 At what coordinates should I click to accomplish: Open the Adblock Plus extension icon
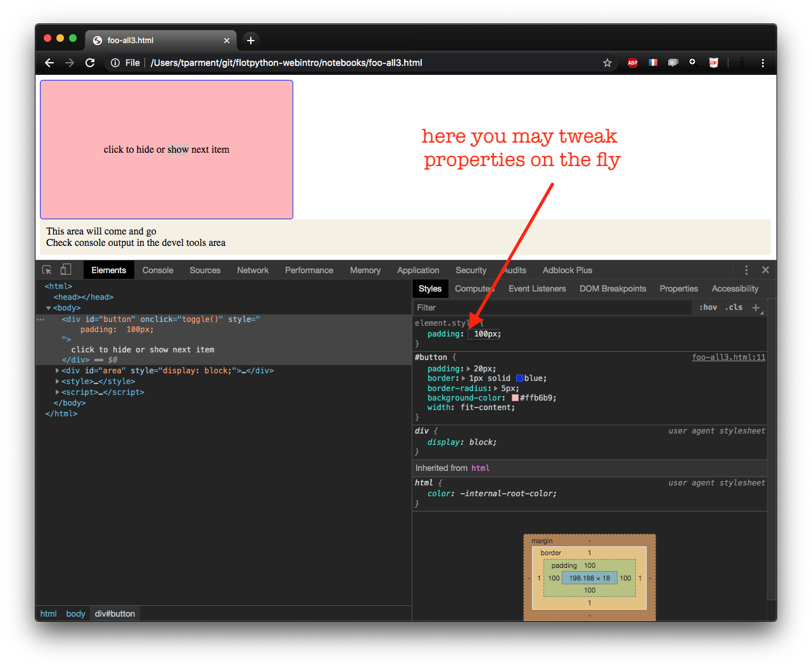tap(632, 63)
